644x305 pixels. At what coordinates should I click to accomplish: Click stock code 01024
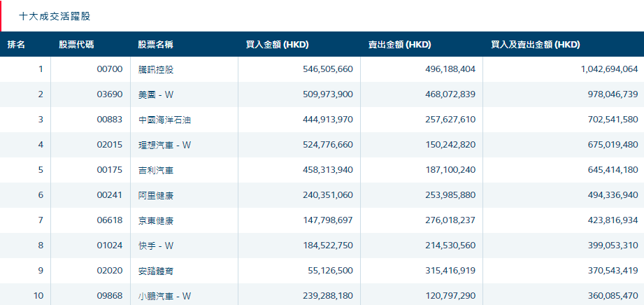point(110,246)
